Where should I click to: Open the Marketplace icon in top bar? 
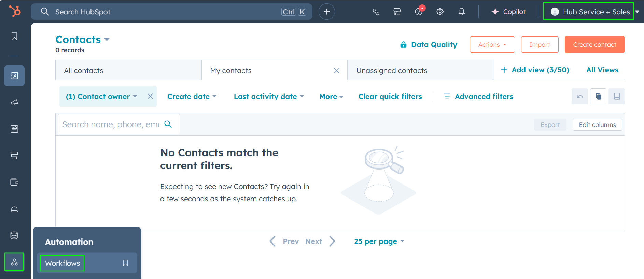point(397,12)
